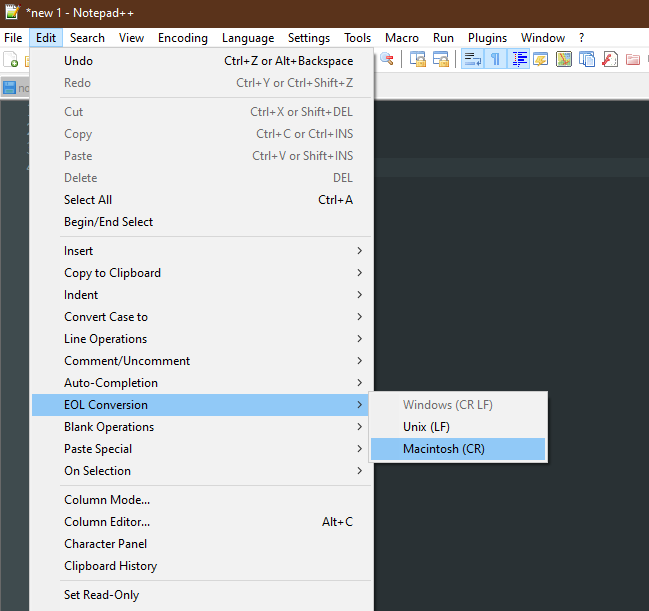The height and width of the screenshot is (611, 649).
Task: Expand the Copy to Clipboard submenu
Action: (202, 273)
